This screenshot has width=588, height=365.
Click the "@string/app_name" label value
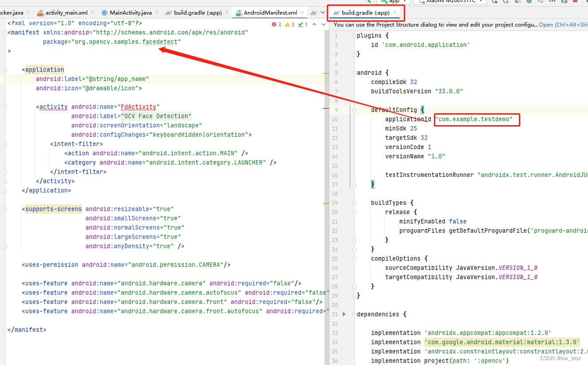point(117,79)
